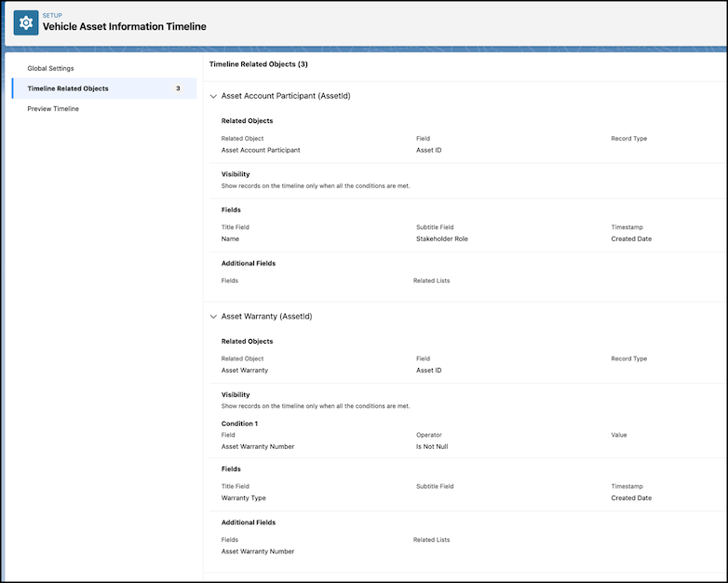This screenshot has height=583, width=728.
Task: Click the Stakeholder Role subtitle field value
Action: (x=442, y=238)
